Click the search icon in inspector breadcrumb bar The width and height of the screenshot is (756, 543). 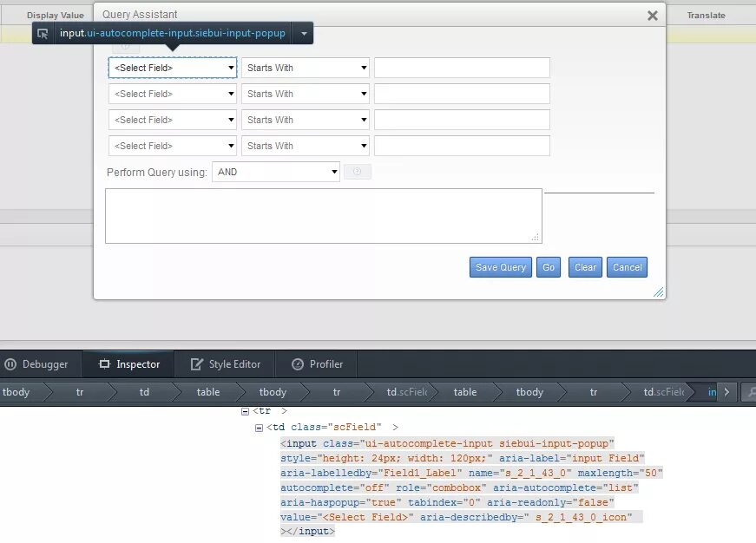[x=751, y=392]
